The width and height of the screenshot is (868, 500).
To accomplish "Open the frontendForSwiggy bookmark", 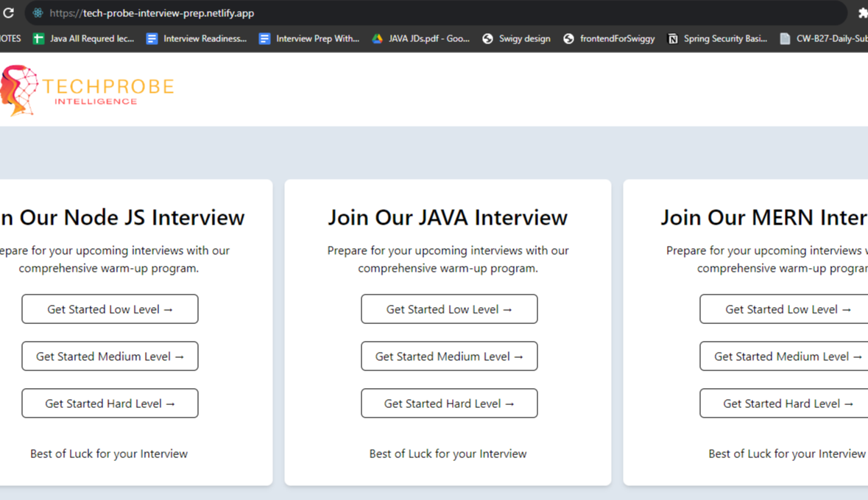I will click(609, 38).
